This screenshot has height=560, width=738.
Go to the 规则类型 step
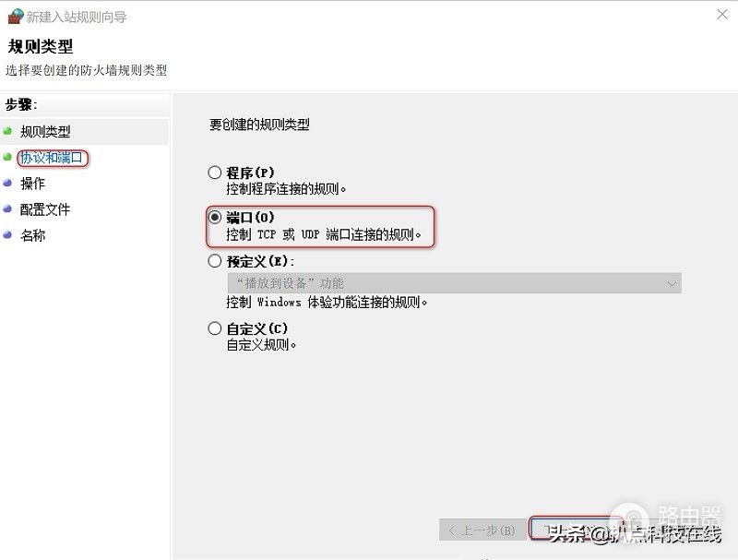coord(45,131)
